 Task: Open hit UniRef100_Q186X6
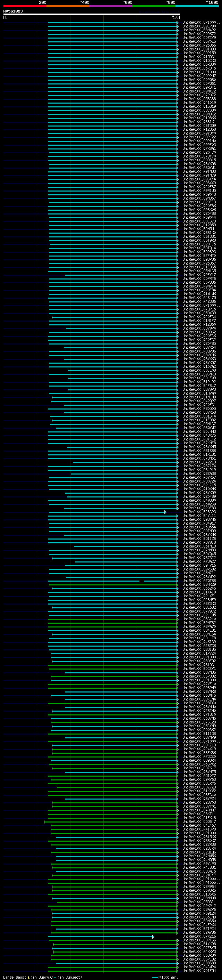(x=199, y=894)
